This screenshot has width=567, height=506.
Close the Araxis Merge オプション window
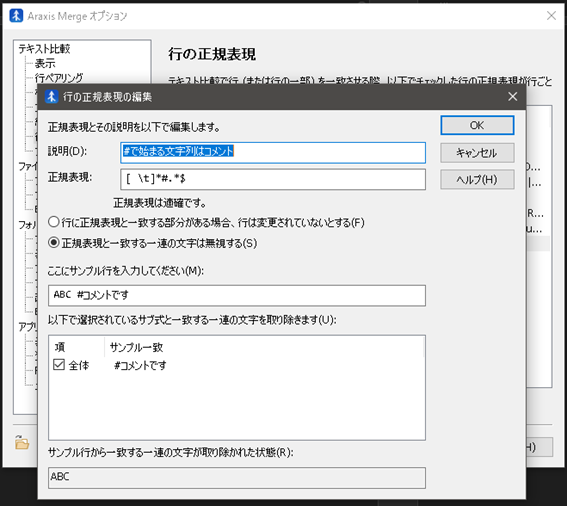click(551, 16)
